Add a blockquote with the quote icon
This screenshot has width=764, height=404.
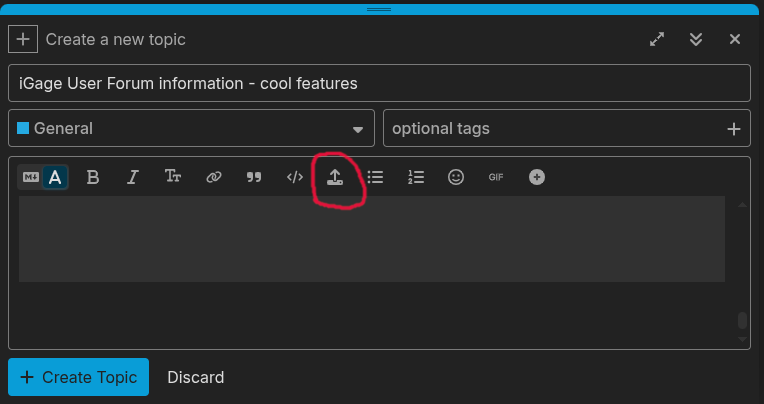pyautogui.click(x=254, y=177)
